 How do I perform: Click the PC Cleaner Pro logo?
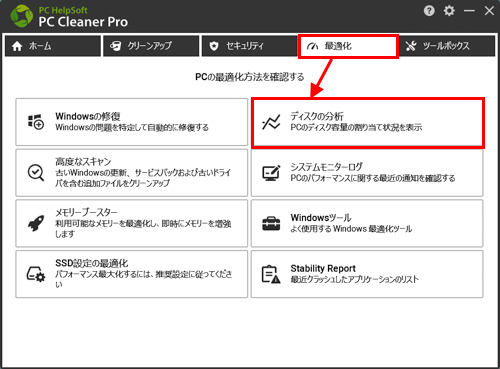click(x=22, y=16)
